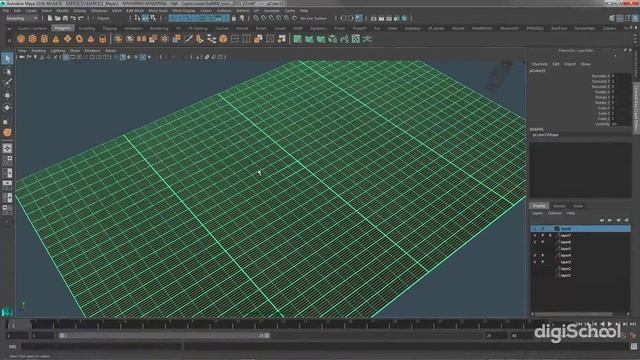Switch to the Polygons shelf tab
The height and width of the screenshot is (360, 640).
(63, 28)
